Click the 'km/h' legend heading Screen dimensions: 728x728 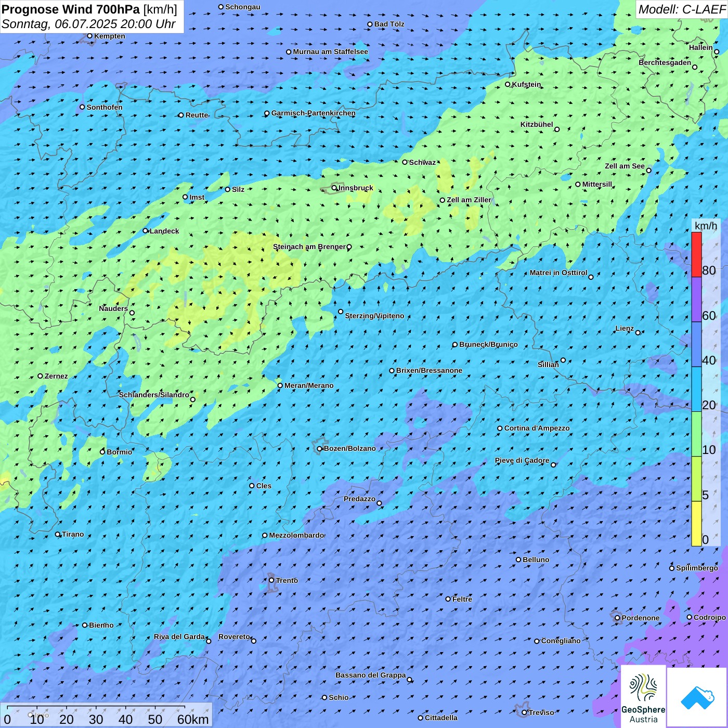(x=706, y=226)
